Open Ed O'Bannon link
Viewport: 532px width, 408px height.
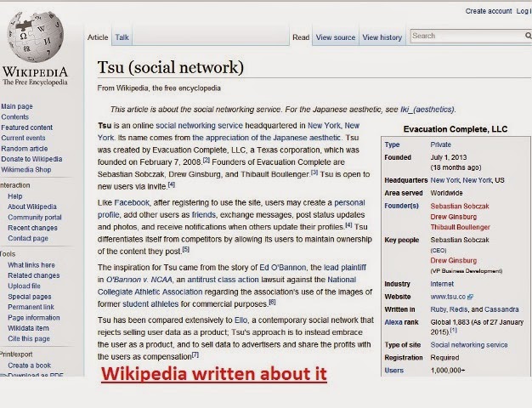pos(283,268)
